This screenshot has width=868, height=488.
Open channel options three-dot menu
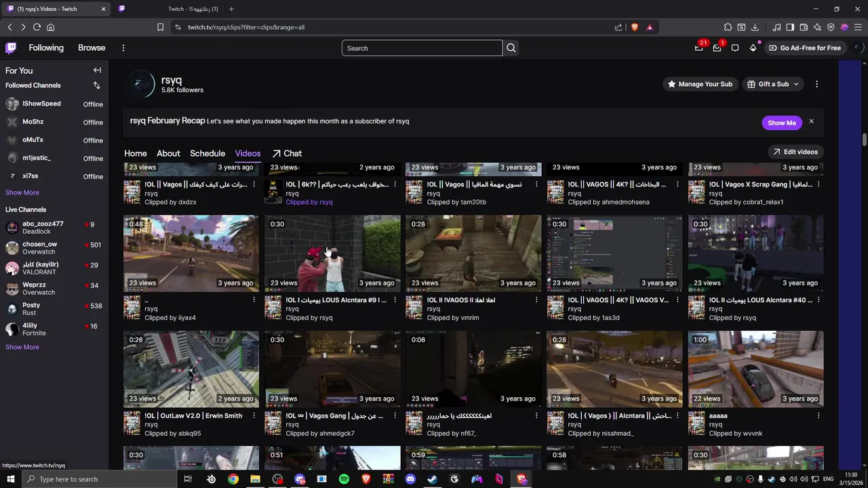coord(816,84)
